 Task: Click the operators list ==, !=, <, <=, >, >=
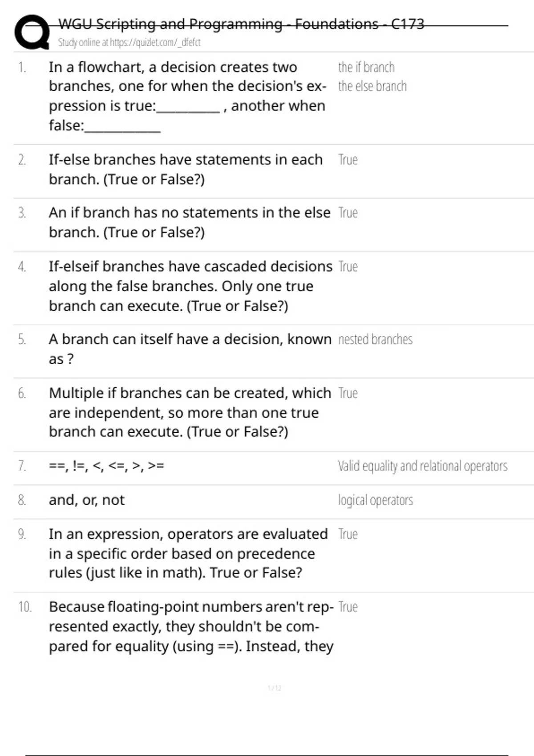(x=106, y=466)
